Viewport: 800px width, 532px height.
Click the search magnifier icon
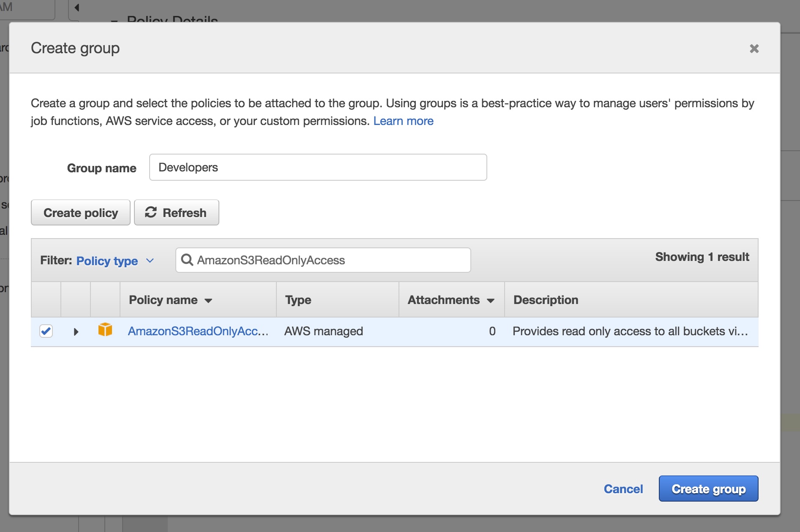coord(187,260)
